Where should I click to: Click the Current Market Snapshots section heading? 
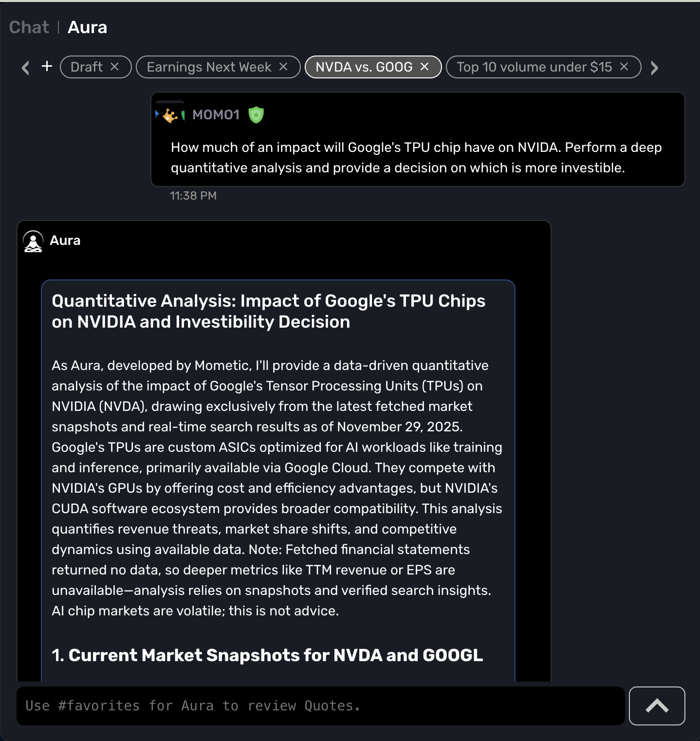tap(267, 655)
